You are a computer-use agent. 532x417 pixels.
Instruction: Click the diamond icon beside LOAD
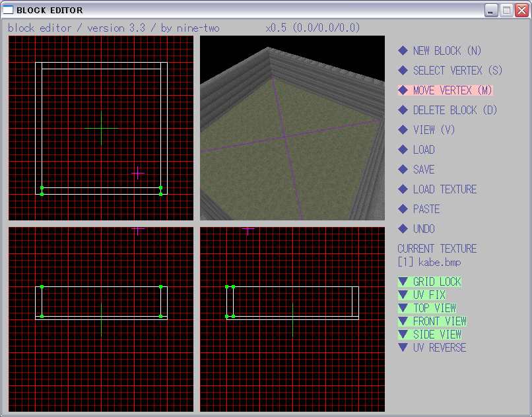[x=403, y=150]
